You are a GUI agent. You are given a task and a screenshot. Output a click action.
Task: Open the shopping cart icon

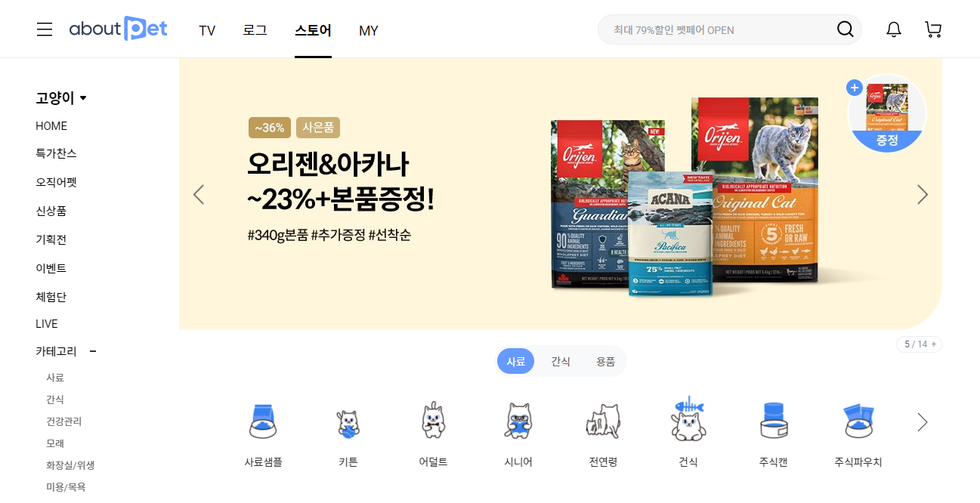tap(933, 29)
